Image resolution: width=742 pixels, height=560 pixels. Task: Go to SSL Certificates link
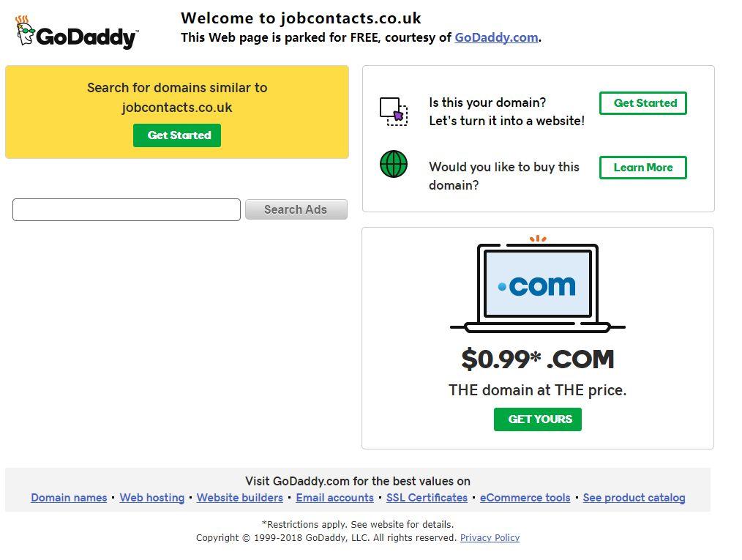click(x=427, y=498)
